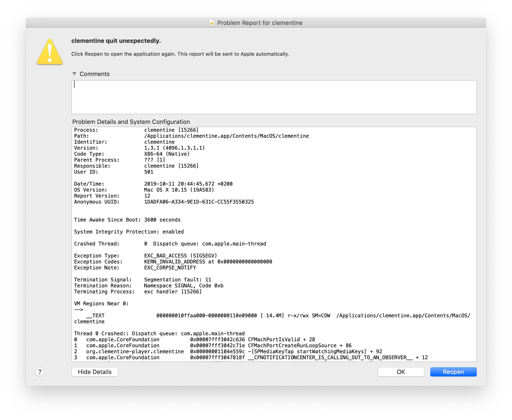Click the yellow warning icon

tap(50, 52)
